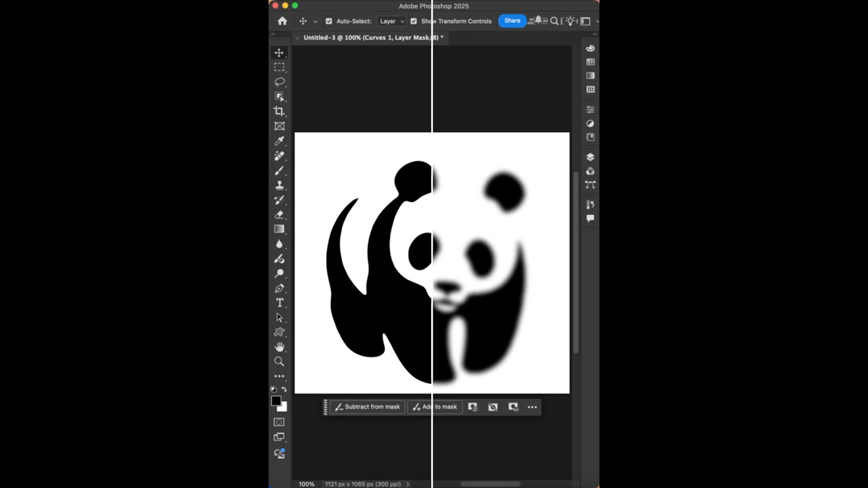Screen dimensions: 868x488
Task: Toggle the Auto-Select checkbox
Action: pyautogui.click(x=329, y=21)
